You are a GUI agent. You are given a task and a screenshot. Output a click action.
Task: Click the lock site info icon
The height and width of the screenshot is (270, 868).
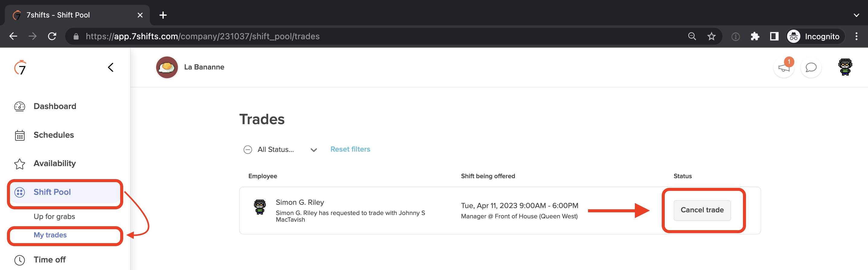pos(76,37)
